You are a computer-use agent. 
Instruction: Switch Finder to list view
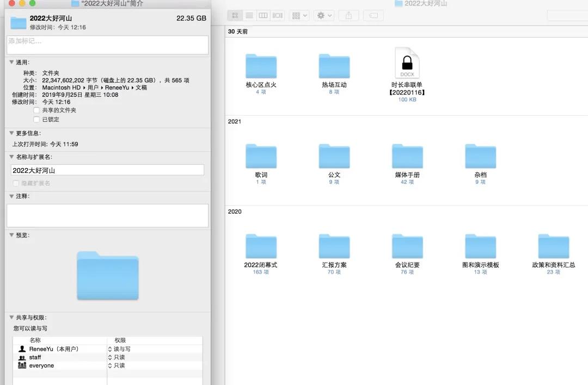[x=249, y=16]
